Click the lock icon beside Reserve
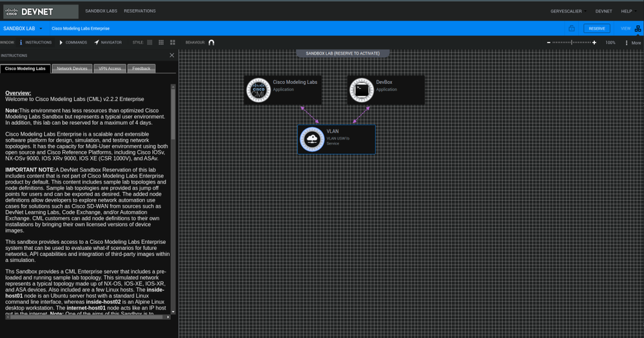This screenshot has width=644, height=338. tap(571, 29)
